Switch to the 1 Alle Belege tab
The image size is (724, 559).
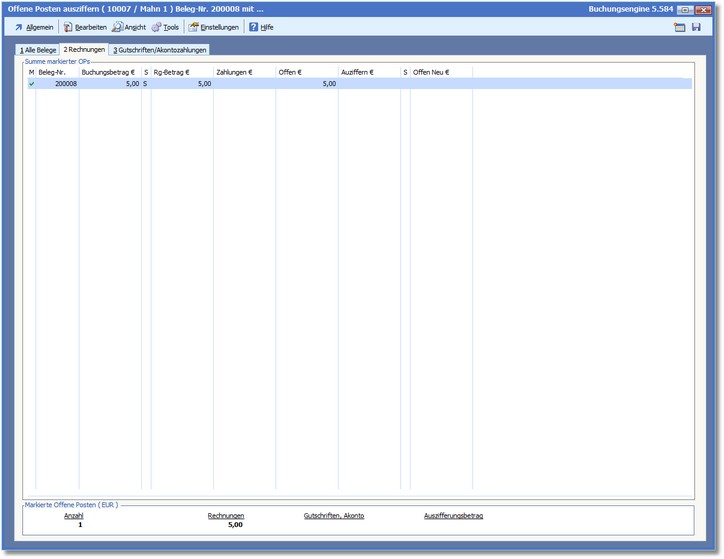[38, 49]
